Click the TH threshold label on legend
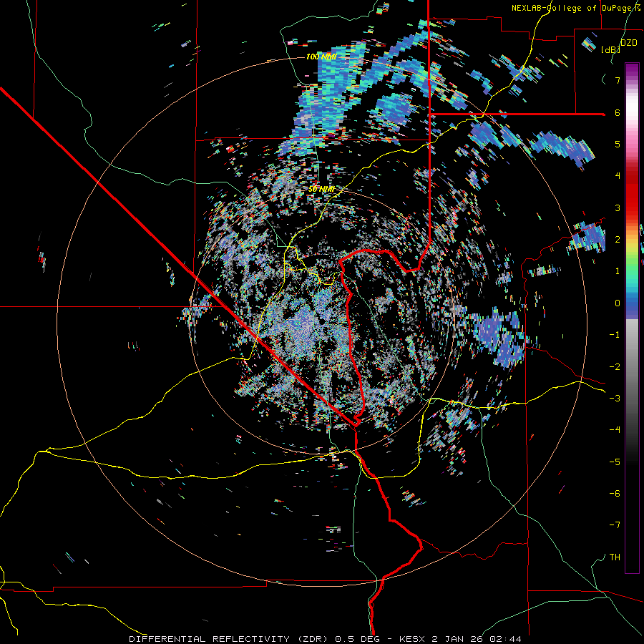 (615, 557)
